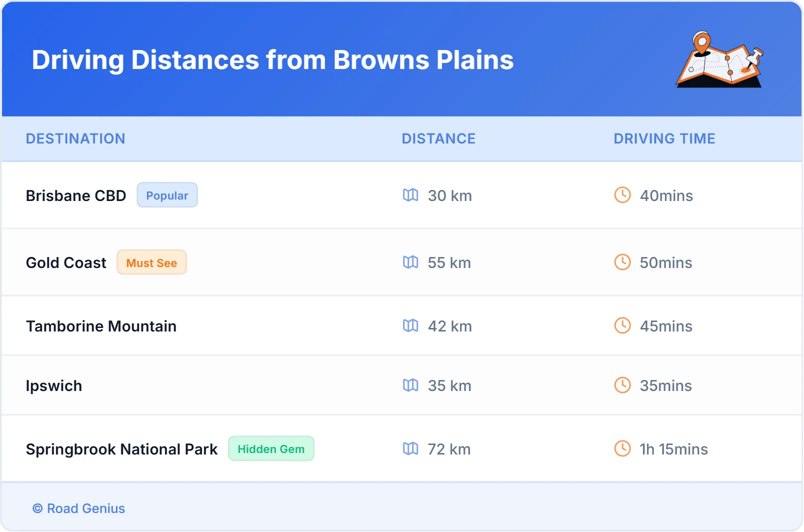This screenshot has width=804, height=532.
Task: Click the clock icon beside 40mins
Action: 622,195
